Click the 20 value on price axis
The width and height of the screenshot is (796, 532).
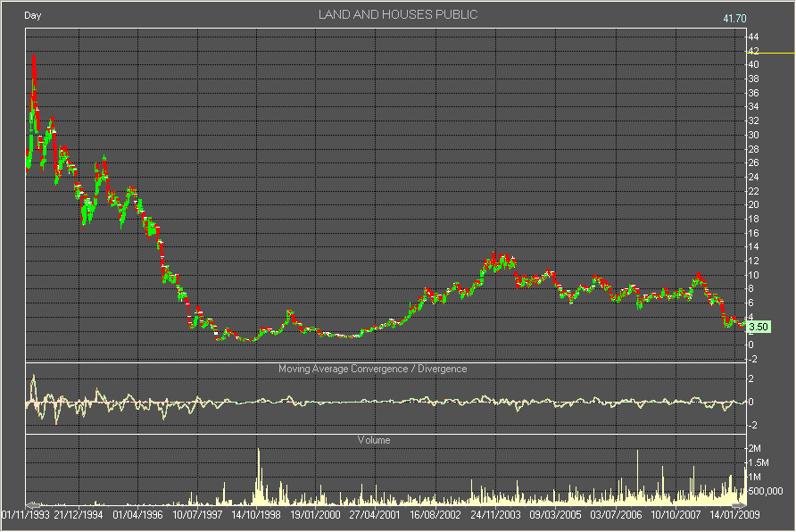pyautogui.click(x=753, y=205)
